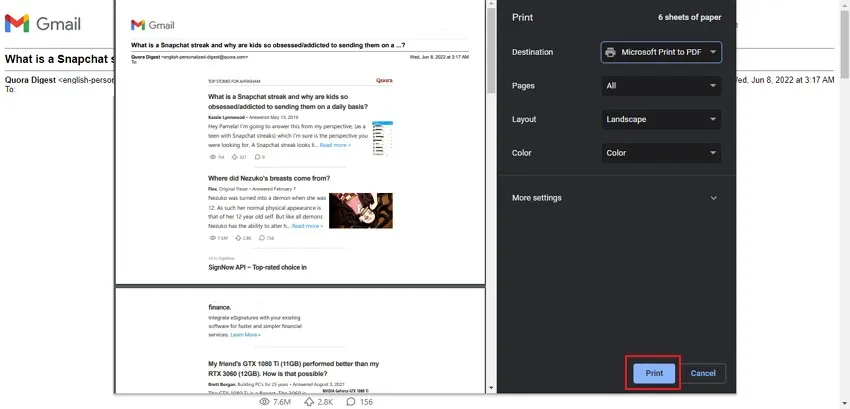
Task: Click the comment icon under the Snapchat story
Action: click(x=259, y=157)
